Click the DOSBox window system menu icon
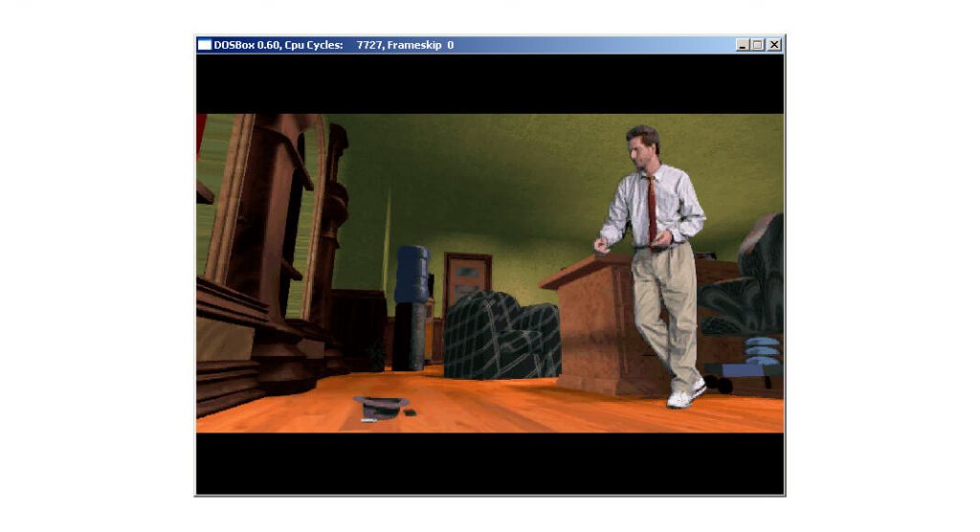This screenshot has width=980, height=532. [x=205, y=45]
